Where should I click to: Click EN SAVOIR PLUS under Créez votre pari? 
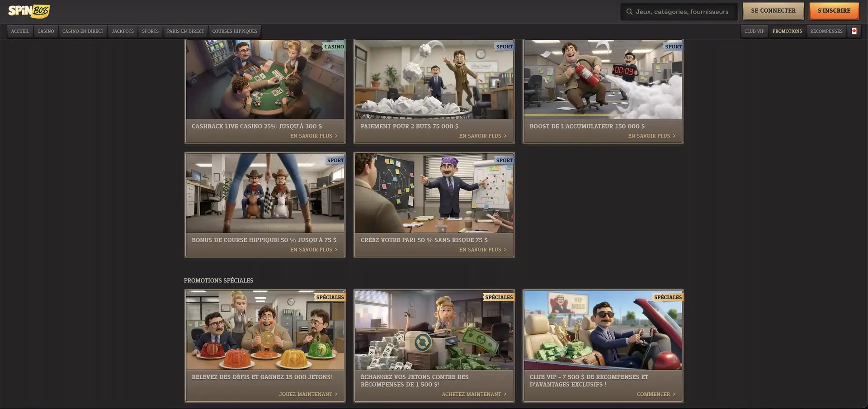[x=483, y=249]
